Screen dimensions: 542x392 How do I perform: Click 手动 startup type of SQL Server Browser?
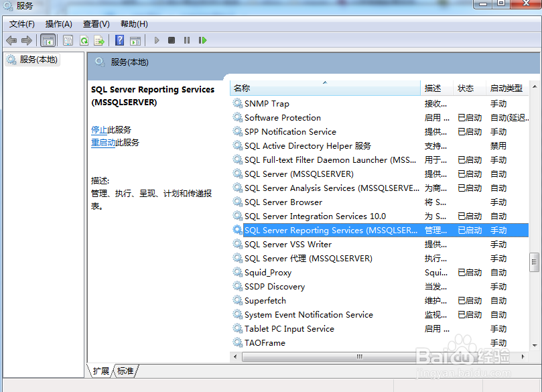(498, 202)
